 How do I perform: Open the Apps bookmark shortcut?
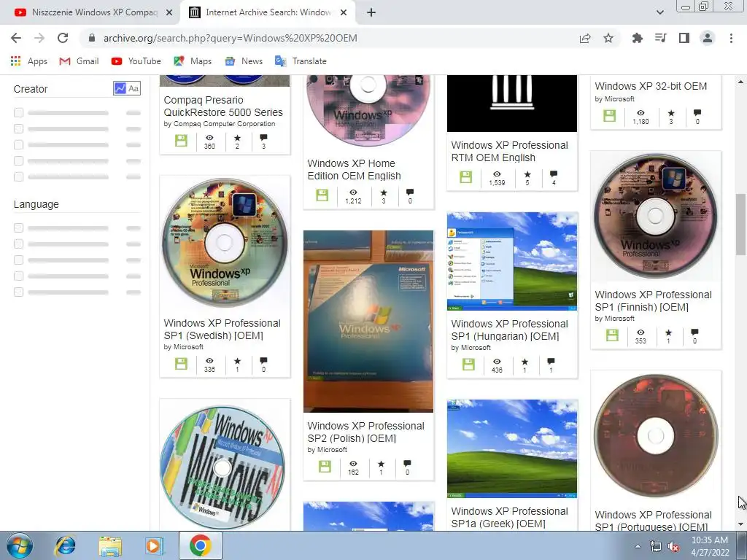28,61
